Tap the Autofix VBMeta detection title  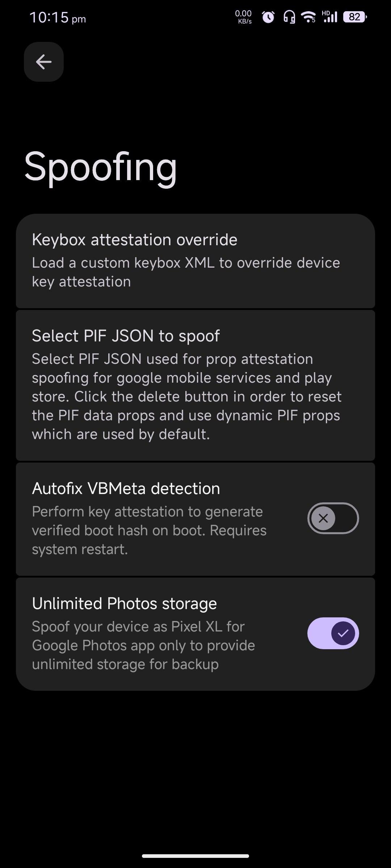126,489
